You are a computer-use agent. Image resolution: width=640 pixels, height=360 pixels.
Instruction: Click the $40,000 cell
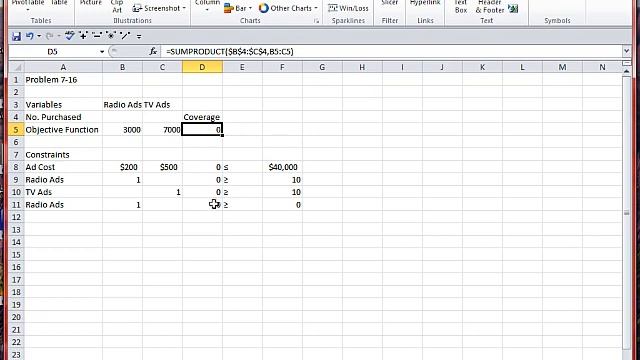point(283,167)
